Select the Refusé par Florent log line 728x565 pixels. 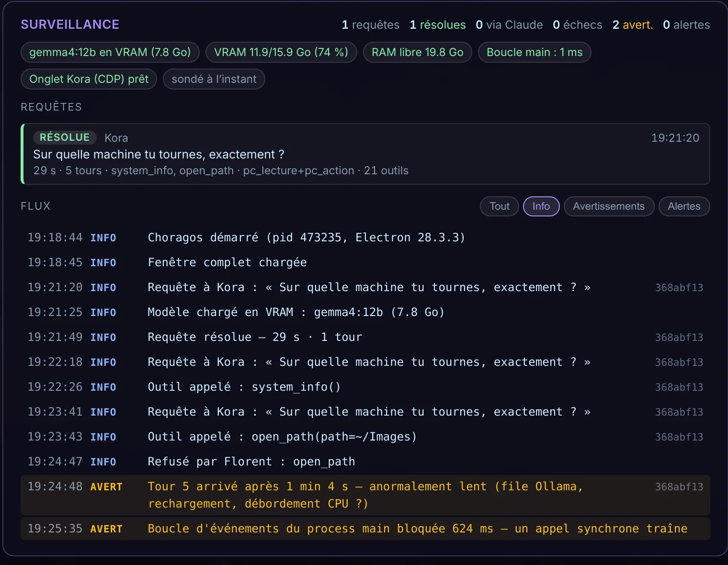pos(365,462)
